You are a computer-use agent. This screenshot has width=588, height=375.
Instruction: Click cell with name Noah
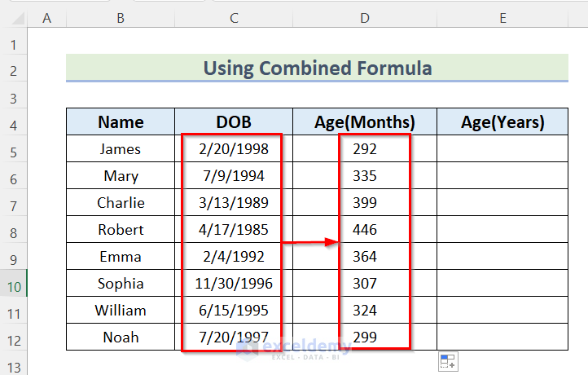[x=121, y=337]
